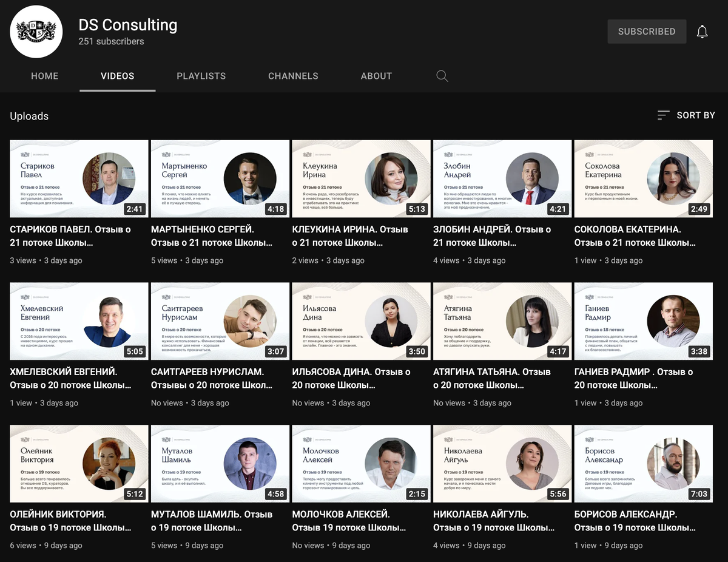Screen dimensions: 728x562
Task: Open Николаева Айгуль video thumbnail
Action: point(502,464)
